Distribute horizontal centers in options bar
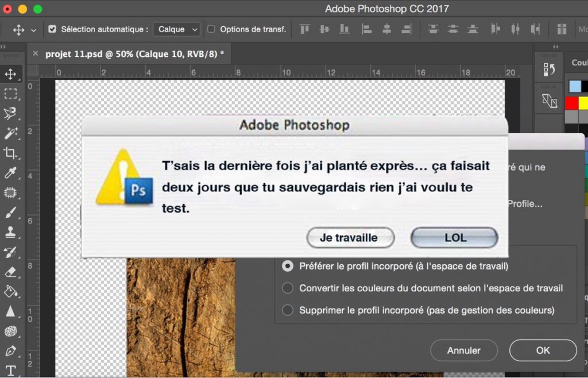Viewport: 588px width, 378px height. (x=515, y=29)
